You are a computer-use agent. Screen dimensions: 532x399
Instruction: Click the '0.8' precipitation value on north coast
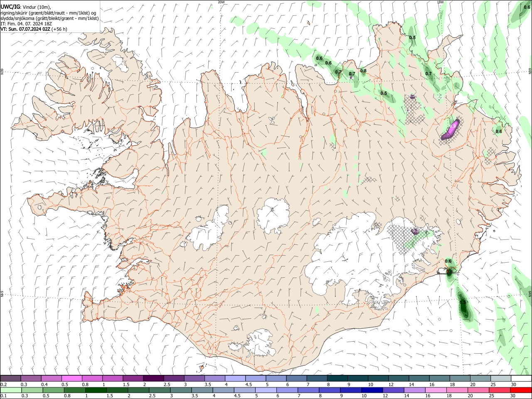tap(363, 71)
